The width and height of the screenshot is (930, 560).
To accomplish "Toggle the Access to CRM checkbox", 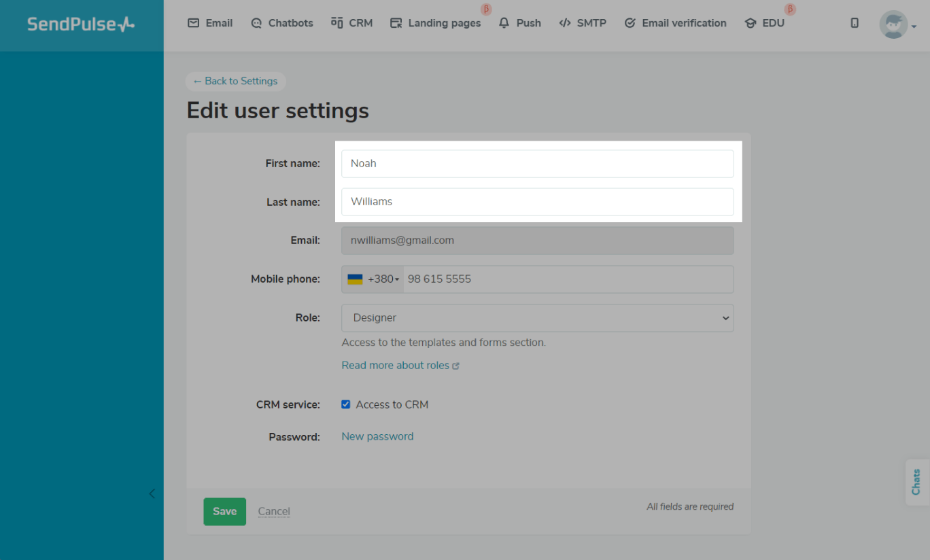I will tap(345, 404).
